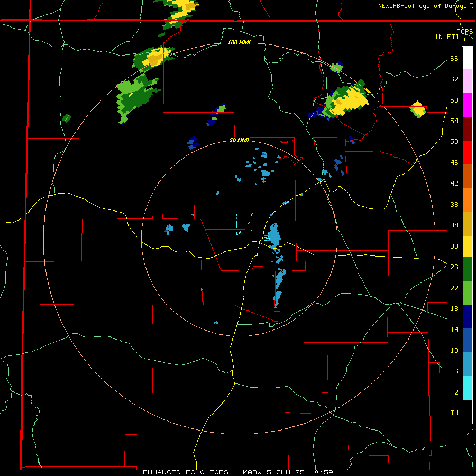Image resolution: width=476 pixels, height=476 pixels.
Task: Select the bright red legend swatch
Action: pyautogui.click(x=467, y=152)
